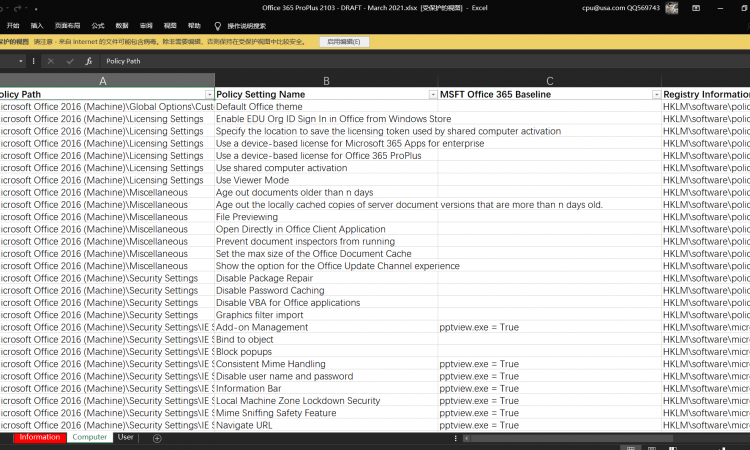Click the horizontal scrollbar thumb
Viewport: 750px width, 450px height.
572,438
